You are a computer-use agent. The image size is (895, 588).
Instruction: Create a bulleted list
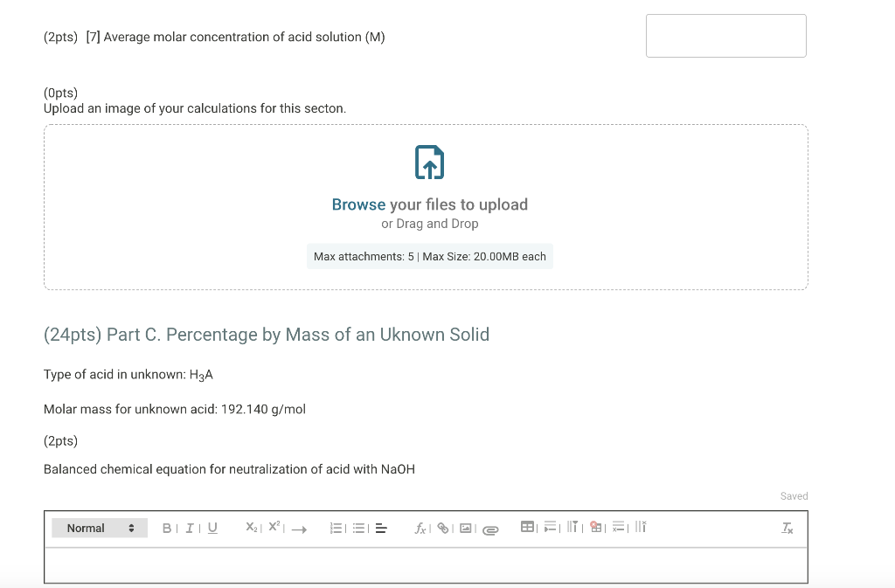click(358, 527)
